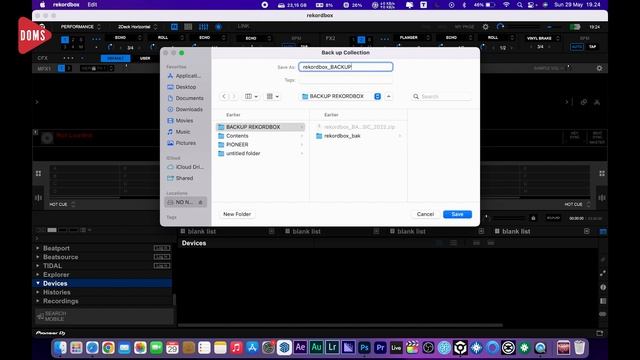640x360 pixels.
Task: Click the Spotlight search icon in menu bar
Action: pyautogui.click(x=519, y=5)
